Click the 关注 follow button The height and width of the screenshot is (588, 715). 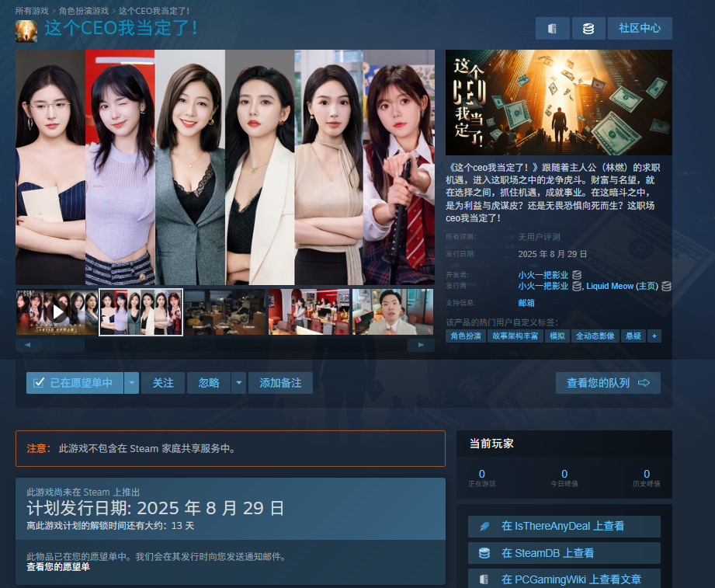163,383
